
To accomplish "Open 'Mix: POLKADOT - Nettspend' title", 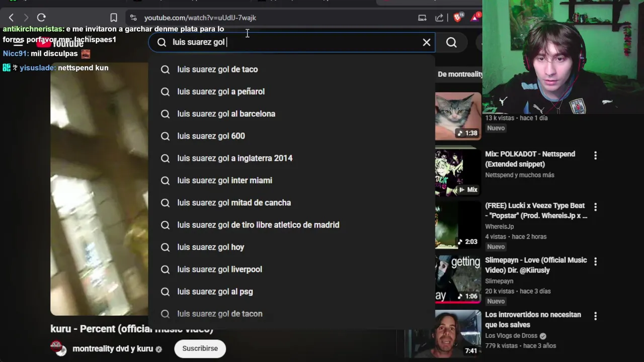I will click(x=530, y=159).
